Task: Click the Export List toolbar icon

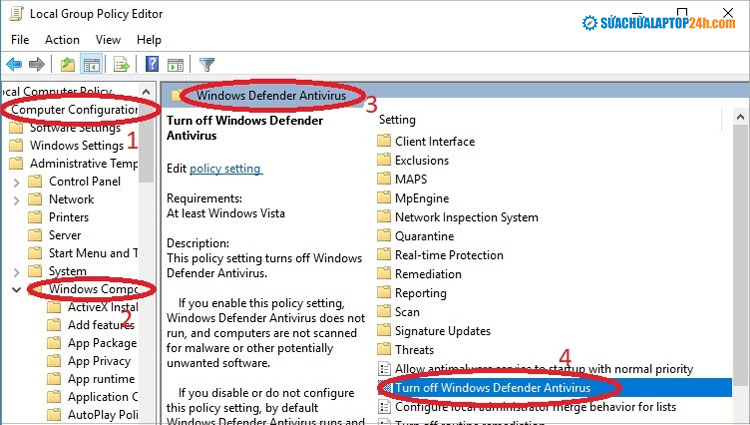Action: point(121,65)
